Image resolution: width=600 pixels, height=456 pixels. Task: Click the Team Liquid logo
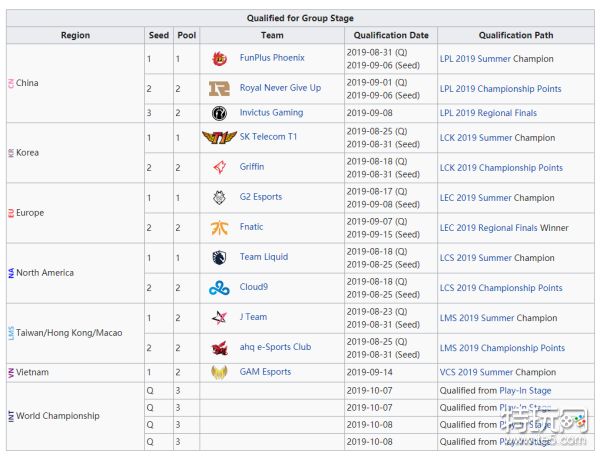[x=219, y=257]
